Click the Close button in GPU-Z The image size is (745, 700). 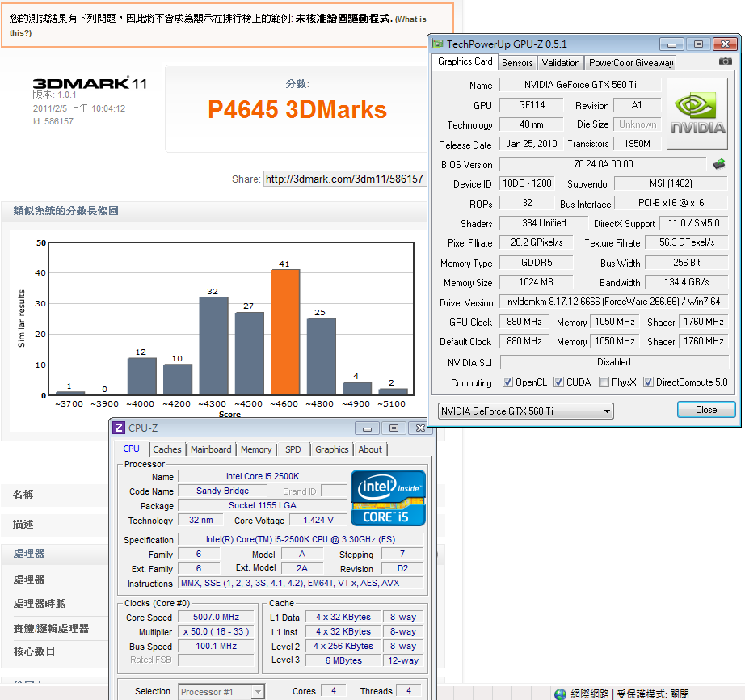click(x=706, y=410)
